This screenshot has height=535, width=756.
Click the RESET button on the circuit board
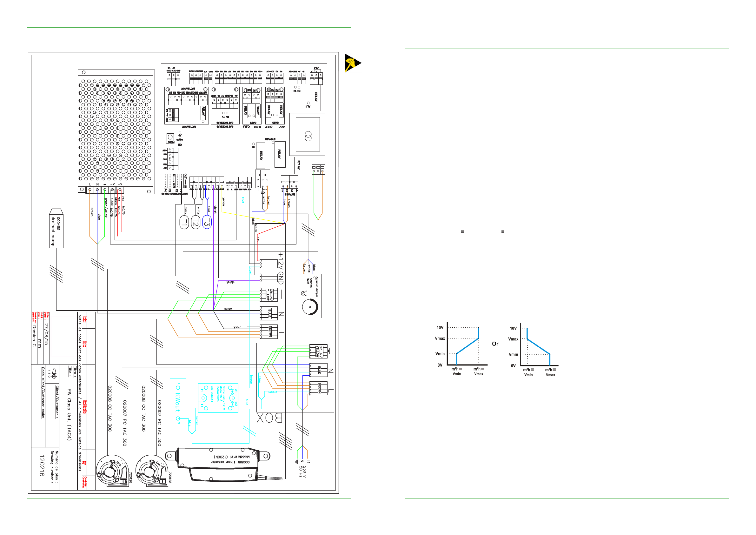tap(170, 137)
